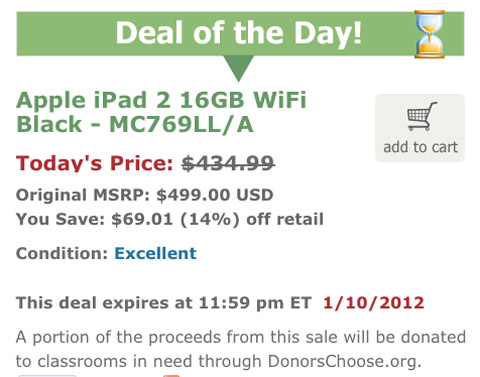Screen dimensions: 480x377
Task: Click the "A portion of the proceeds" sentence
Action: click(x=241, y=349)
